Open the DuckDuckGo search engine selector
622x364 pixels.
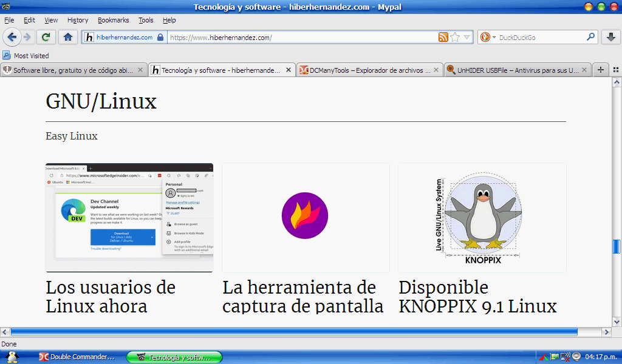488,37
